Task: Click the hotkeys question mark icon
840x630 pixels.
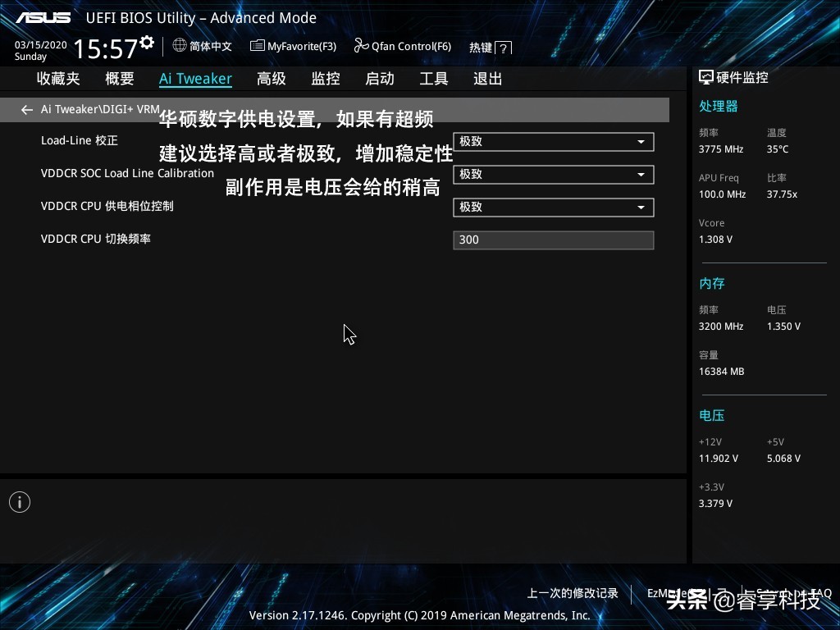Action: 504,48
